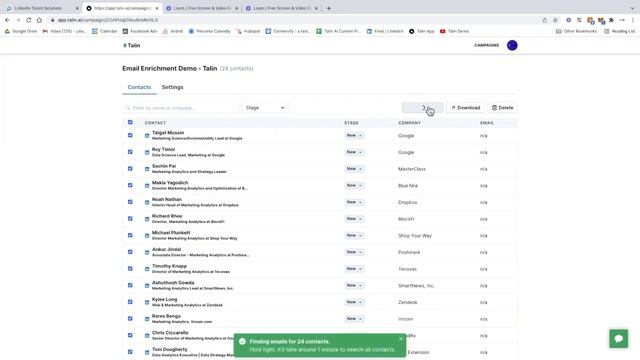This screenshot has width=640, height=360.
Task: Click the user avatar in header
Action: point(512,45)
